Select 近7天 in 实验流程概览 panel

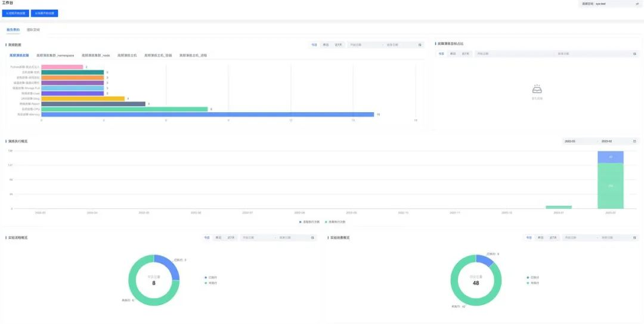[x=231, y=237]
